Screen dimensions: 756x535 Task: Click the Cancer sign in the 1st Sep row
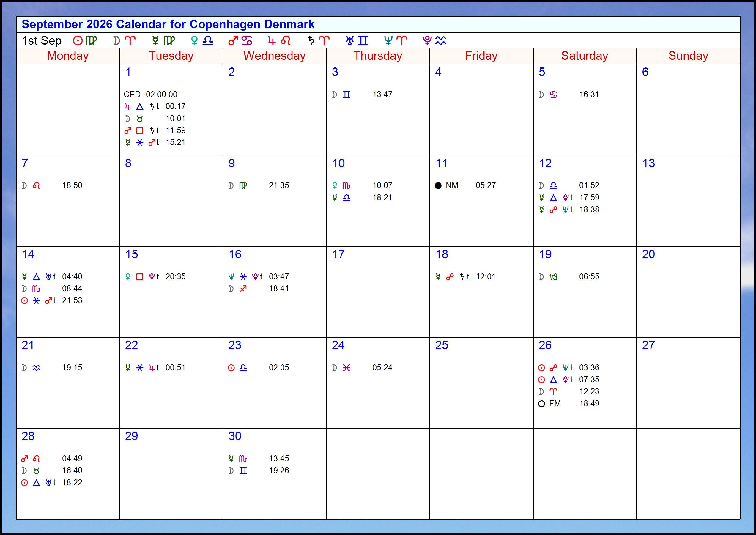[x=247, y=41]
